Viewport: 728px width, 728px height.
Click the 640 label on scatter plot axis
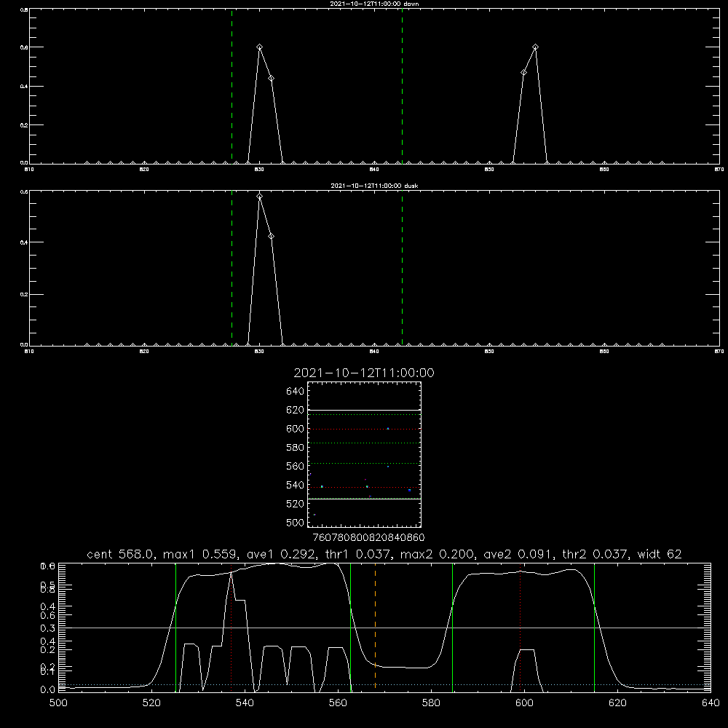click(296, 391)
